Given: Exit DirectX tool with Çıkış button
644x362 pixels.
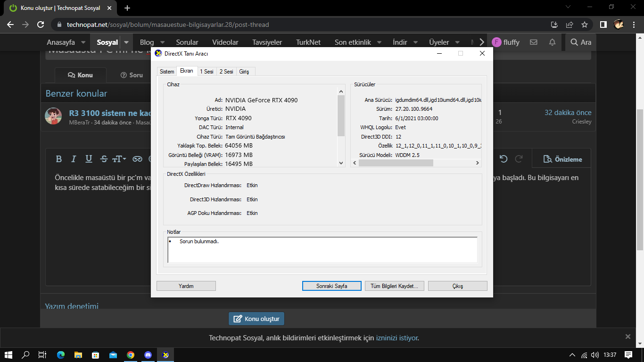Looking at the screenshot, I should 458,286.
